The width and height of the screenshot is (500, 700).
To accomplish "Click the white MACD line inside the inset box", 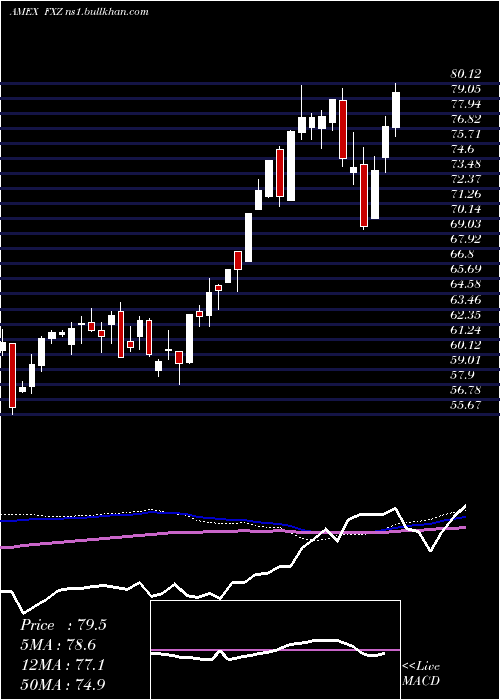I will coord(268,650).
